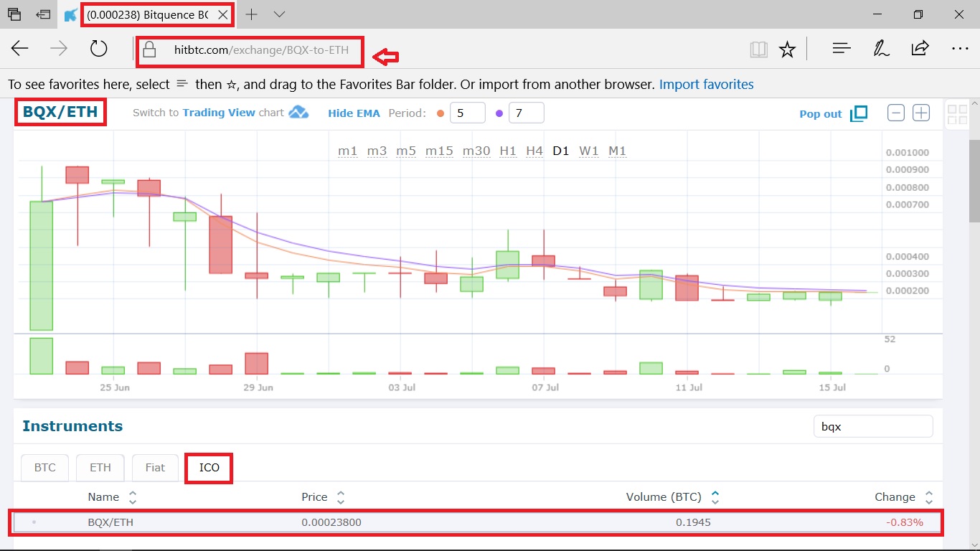Open the browser Settings and more menu
This screenshot has height=551, width=980.
(x=960, y=49)
